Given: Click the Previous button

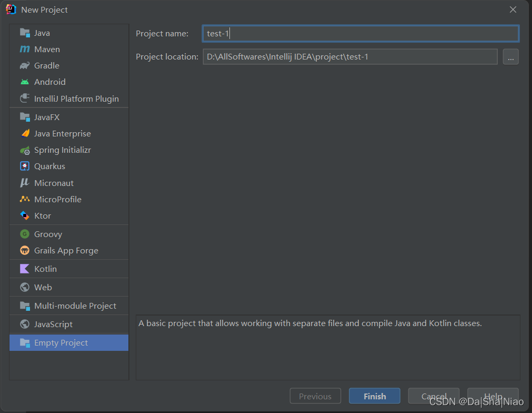Looking at the screenshot, I should coord(315,396).
